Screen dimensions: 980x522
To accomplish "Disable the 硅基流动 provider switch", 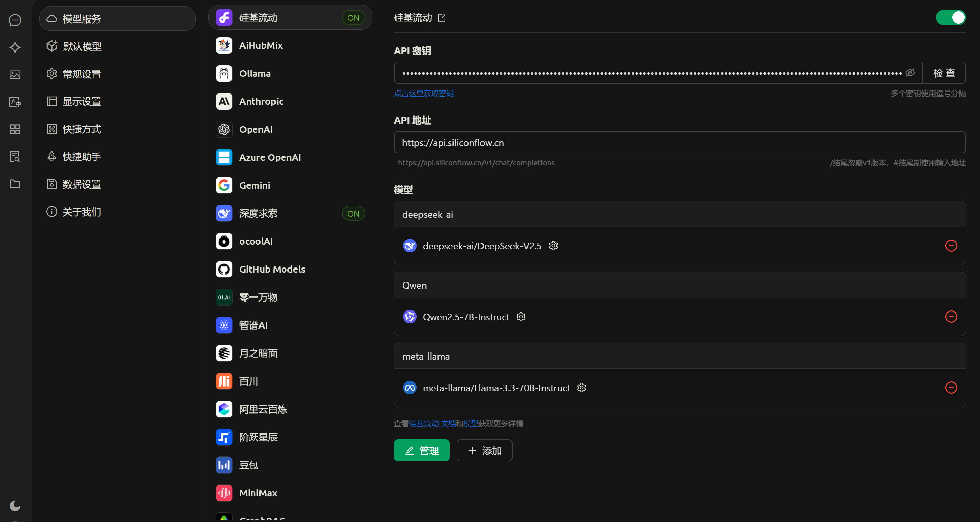I will pyautogui.click(x=950, y=17).
